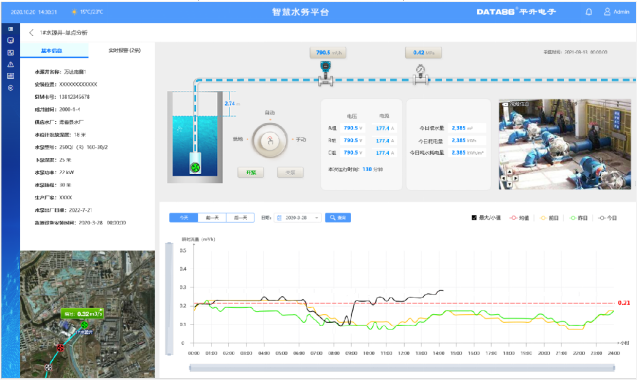Click the green pump marker on map
The height and width of the screenshot is (380, 638).
pyautogui.click(x=84, y=325)
